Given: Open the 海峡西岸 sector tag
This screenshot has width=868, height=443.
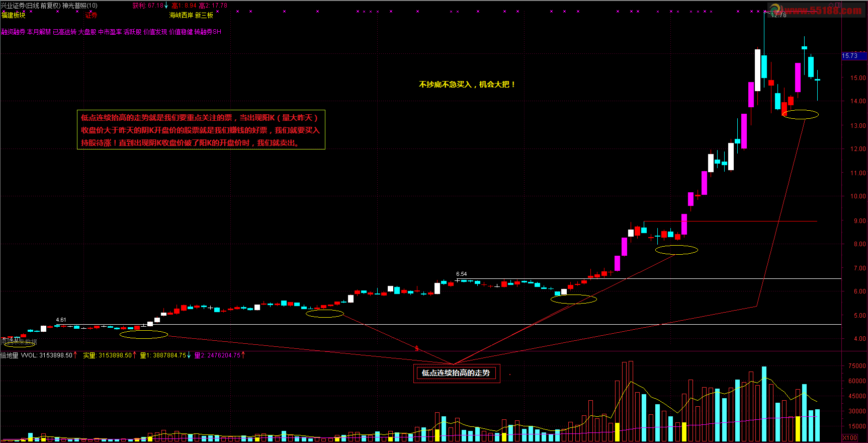Looking at the screenshot, I should tap(181, 15).
